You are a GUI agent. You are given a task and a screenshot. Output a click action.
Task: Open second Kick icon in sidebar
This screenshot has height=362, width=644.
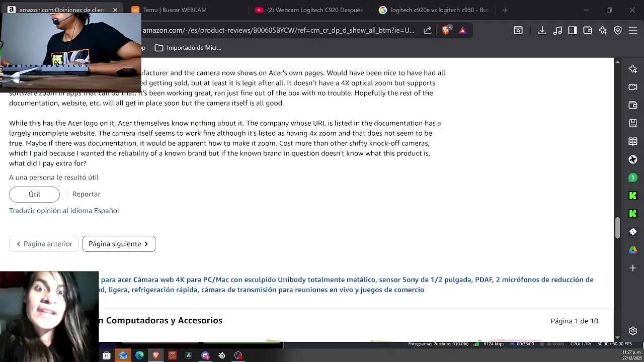coord(633,214)
